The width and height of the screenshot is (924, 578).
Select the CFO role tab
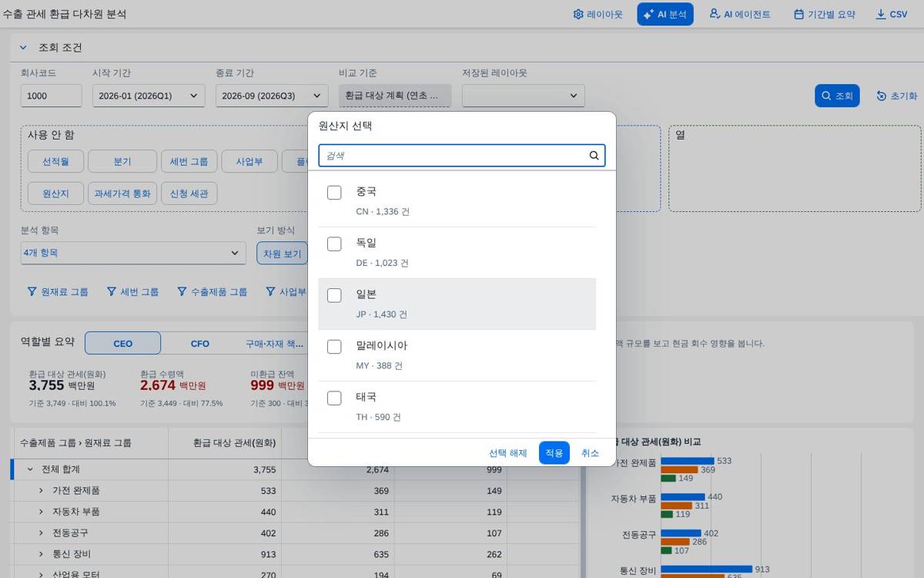(199, 343)
